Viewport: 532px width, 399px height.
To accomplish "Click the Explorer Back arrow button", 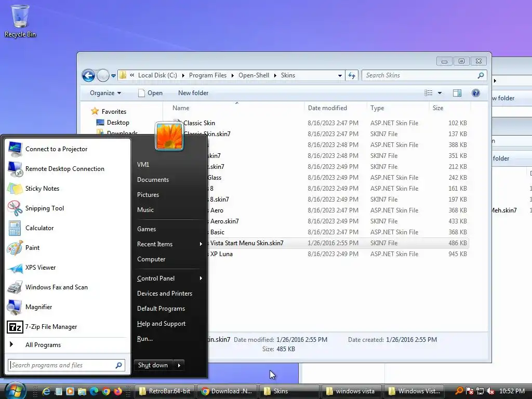I will point(88,75).
